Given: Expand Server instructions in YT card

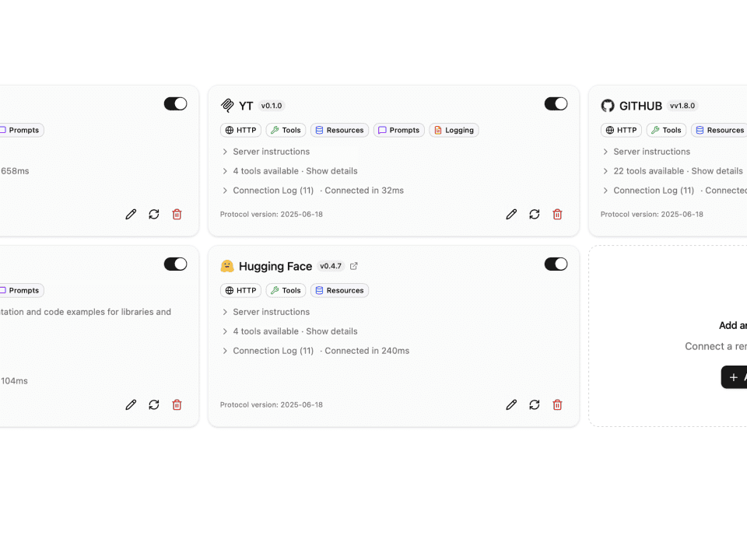Looking at the screenshot, I should click(x=266, y=152).
